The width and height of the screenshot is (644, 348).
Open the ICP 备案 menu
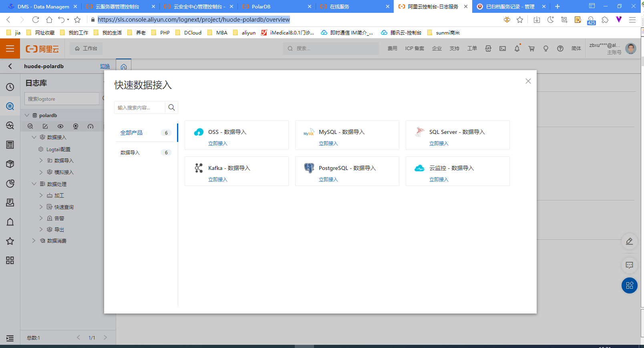415,49
